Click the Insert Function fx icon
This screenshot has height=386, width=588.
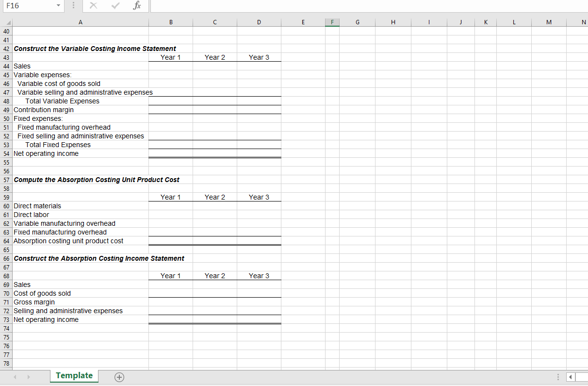(x=138, y=6)
